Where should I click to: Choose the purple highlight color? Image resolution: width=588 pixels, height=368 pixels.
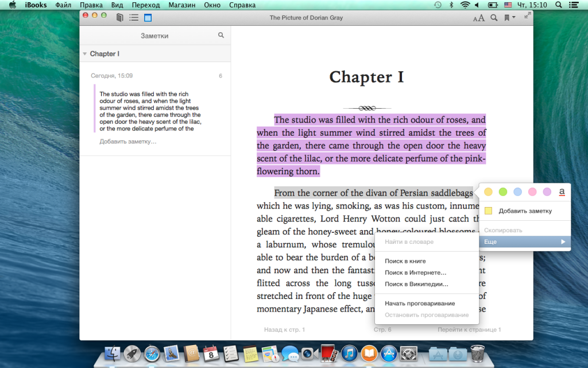coord(547,192)
